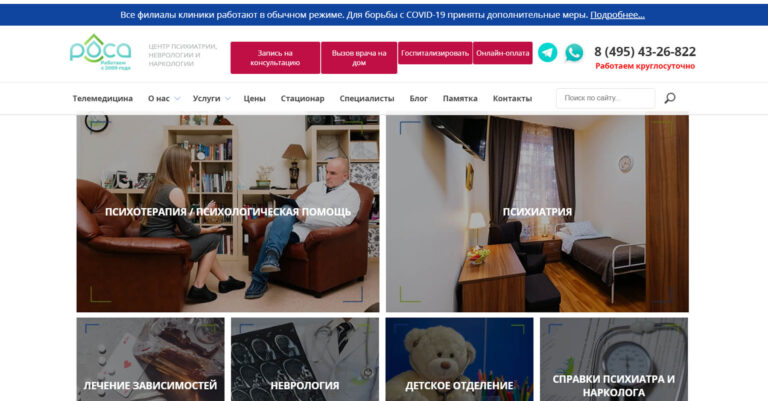
Task: Expand the О нас dropdown chevron
Action: [177, 98]
